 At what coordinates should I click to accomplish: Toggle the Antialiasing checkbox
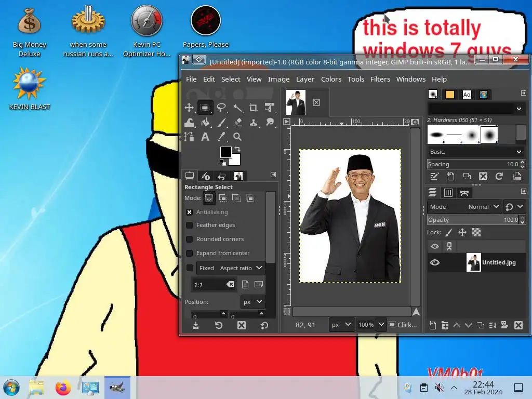(x=189, y=212)
